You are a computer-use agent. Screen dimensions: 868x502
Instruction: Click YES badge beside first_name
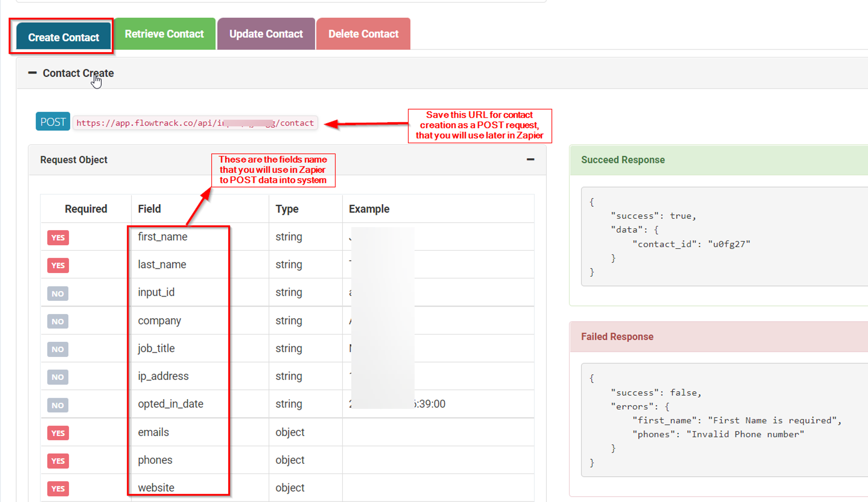tap(58, 238)
